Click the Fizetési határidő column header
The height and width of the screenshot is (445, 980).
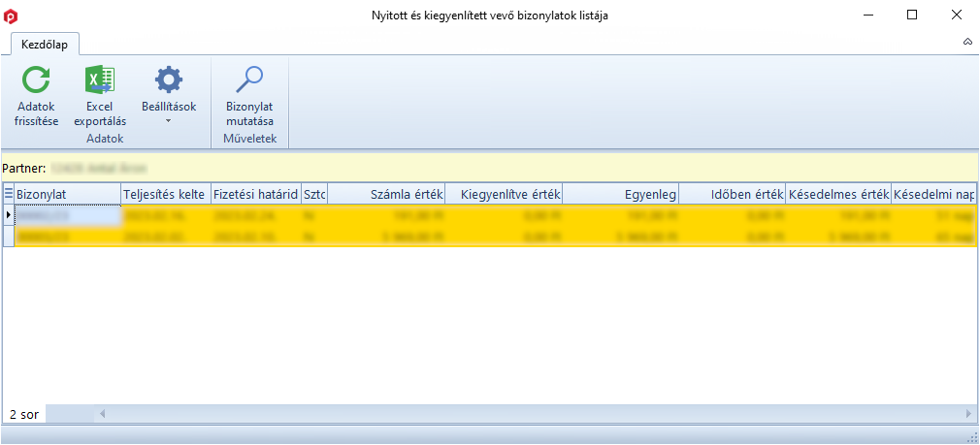click(x=255, y=195)
